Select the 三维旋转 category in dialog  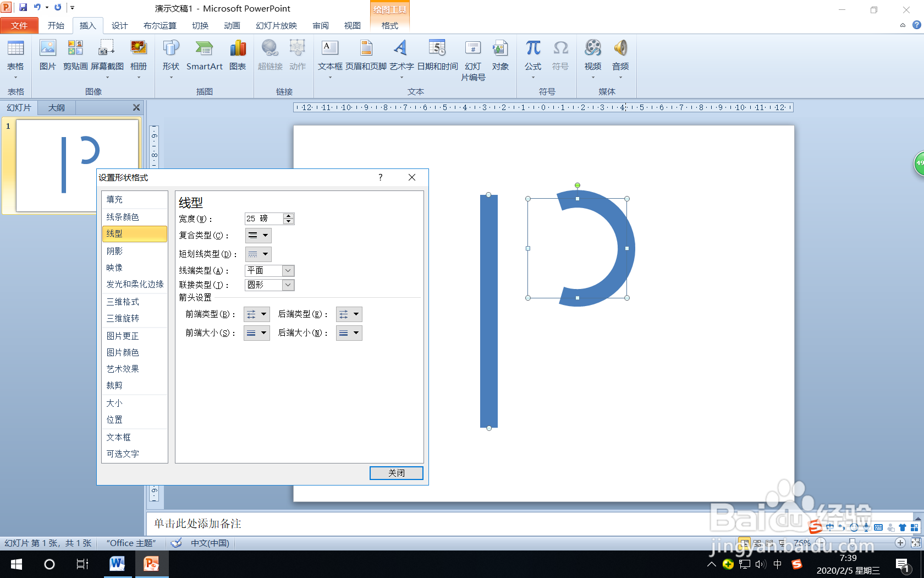[122, 318]
